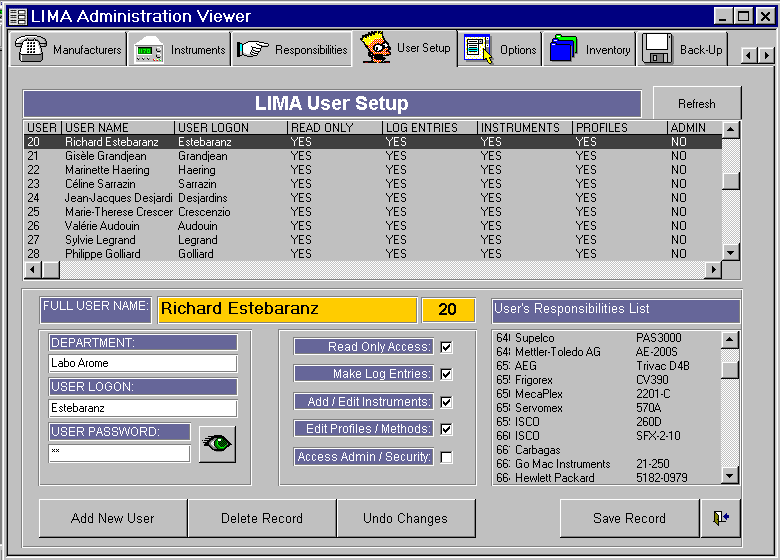
Task: Click responsibilities list scroll up arrow
Action: (730, 340)
